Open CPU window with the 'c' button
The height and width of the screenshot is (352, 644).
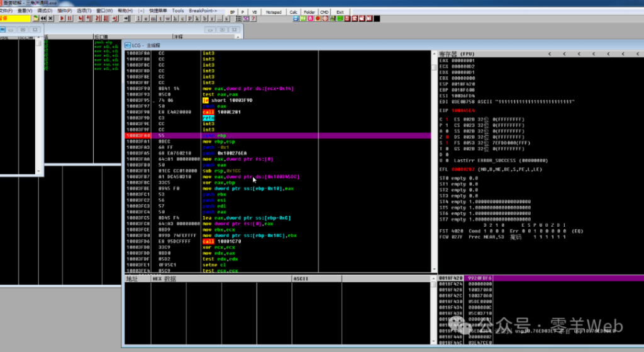[183, 18]
